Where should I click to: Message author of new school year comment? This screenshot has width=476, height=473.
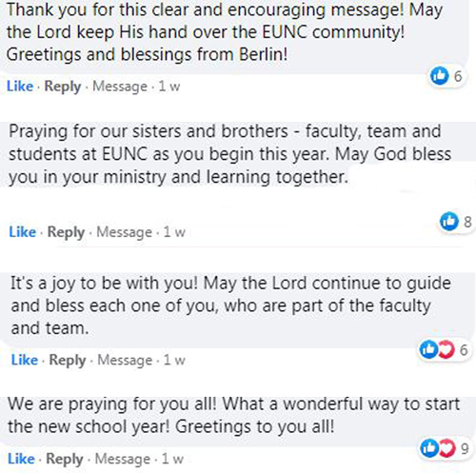pyautogui.click(x=123, y=460)
